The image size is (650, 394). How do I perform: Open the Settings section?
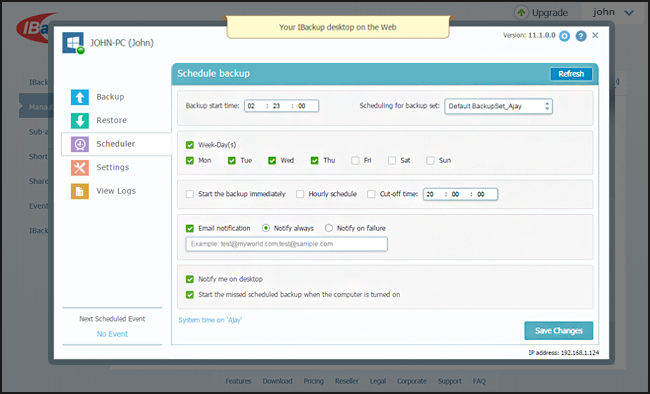(113, 168)
